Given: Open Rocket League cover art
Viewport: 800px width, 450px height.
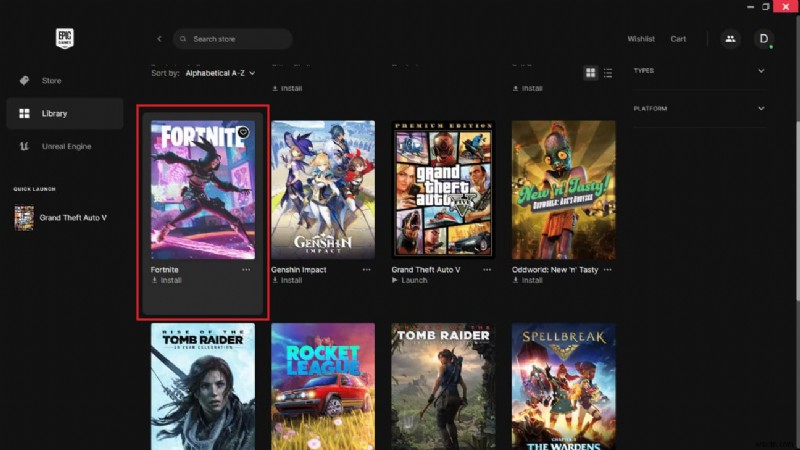Looking at the screenshot, I should click(323, 386).
